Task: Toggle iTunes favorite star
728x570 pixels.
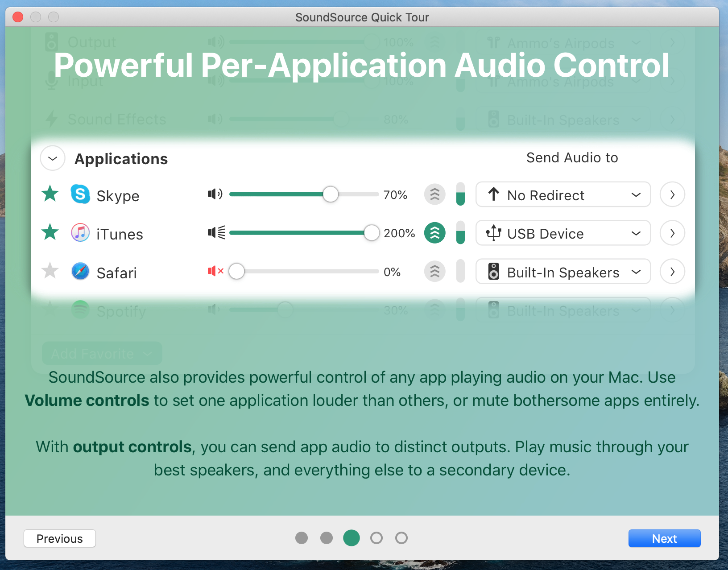Action: 50,232
